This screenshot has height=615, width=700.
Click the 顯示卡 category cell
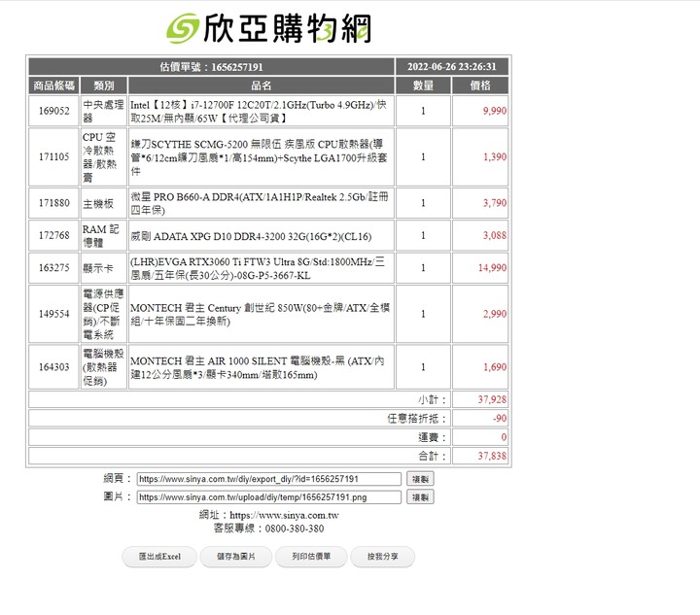pyautogui.click(x=104, y=267)
